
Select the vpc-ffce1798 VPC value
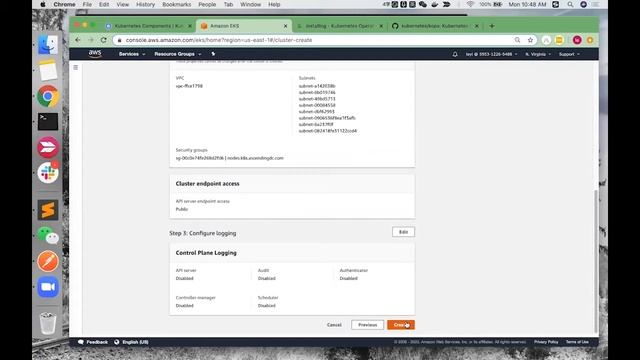189,86
